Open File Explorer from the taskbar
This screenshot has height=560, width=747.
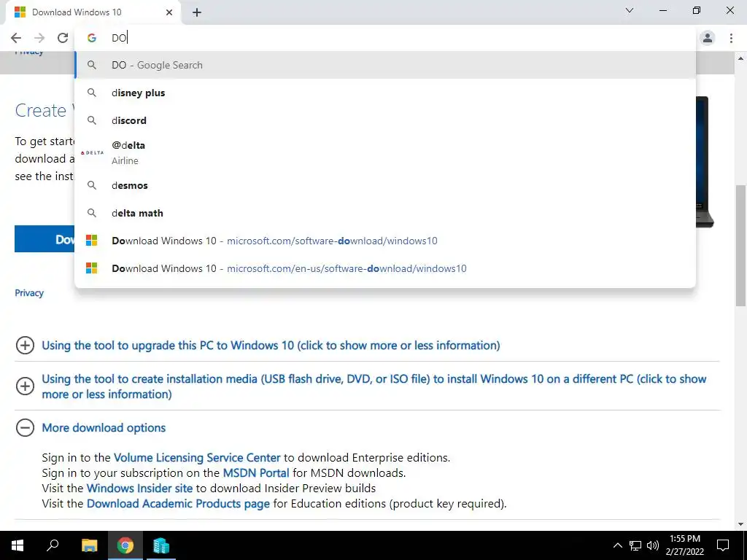point(89,545)
